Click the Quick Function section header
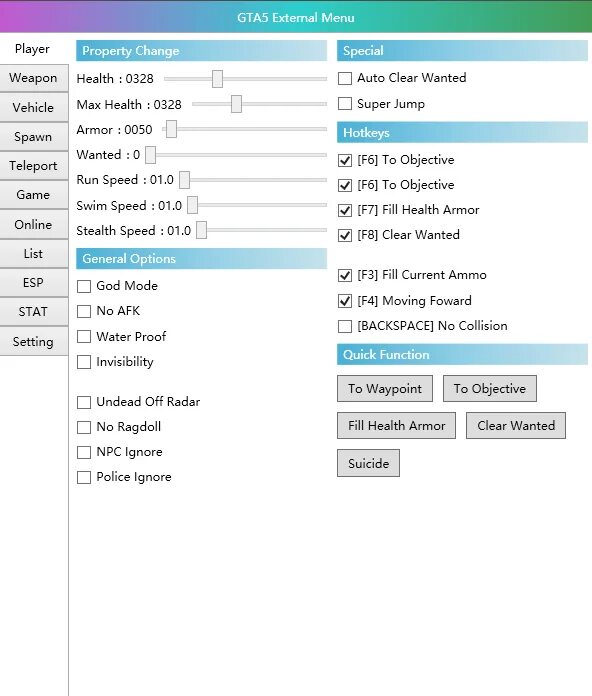 pyautogui.click(x=462, y=355)
